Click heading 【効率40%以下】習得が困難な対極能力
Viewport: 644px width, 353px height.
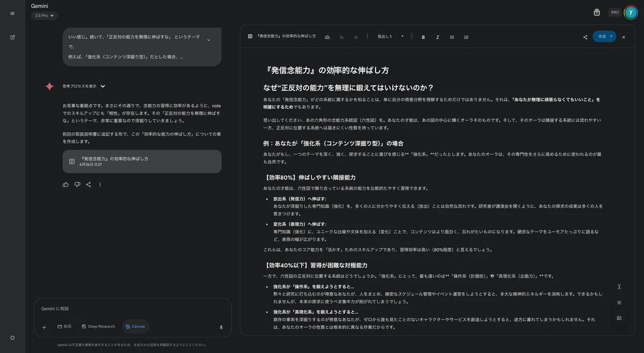coord(316,265)
